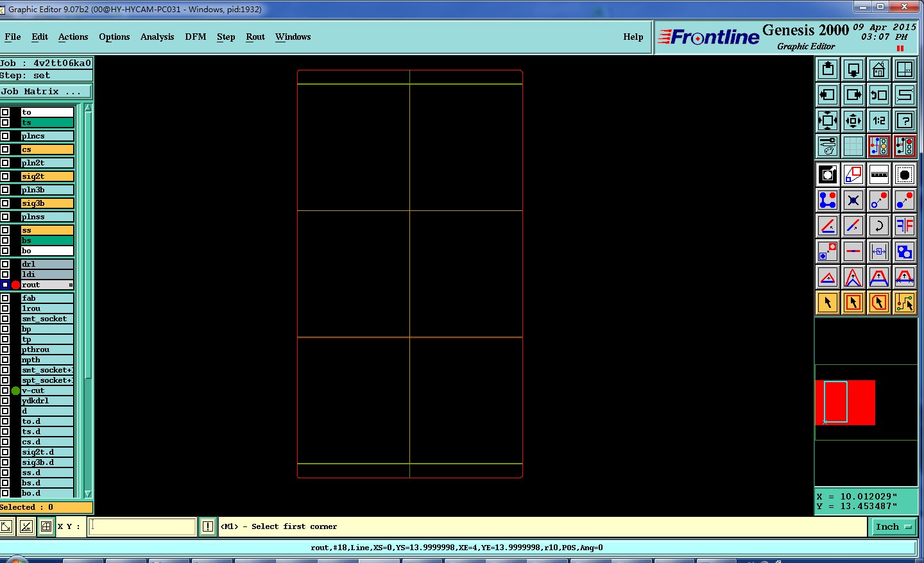Viewport: 924px width, 563px height.
Task: Click the grid display icon
Action: pyautogui.click(x=853, y=146)
